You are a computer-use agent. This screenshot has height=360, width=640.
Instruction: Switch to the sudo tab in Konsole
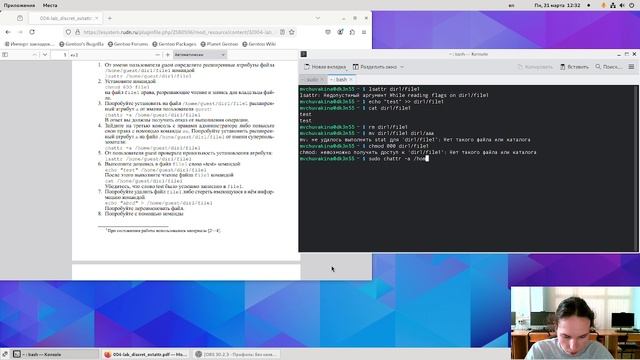[312, 80]
